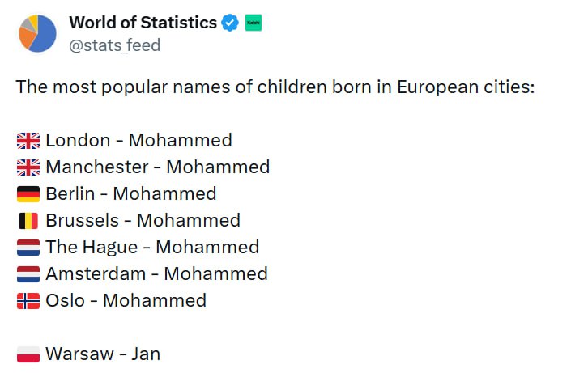This screenshot has width=588, height=373.
Task: Open the @stats_feed handle link
Action: [114, 45]
